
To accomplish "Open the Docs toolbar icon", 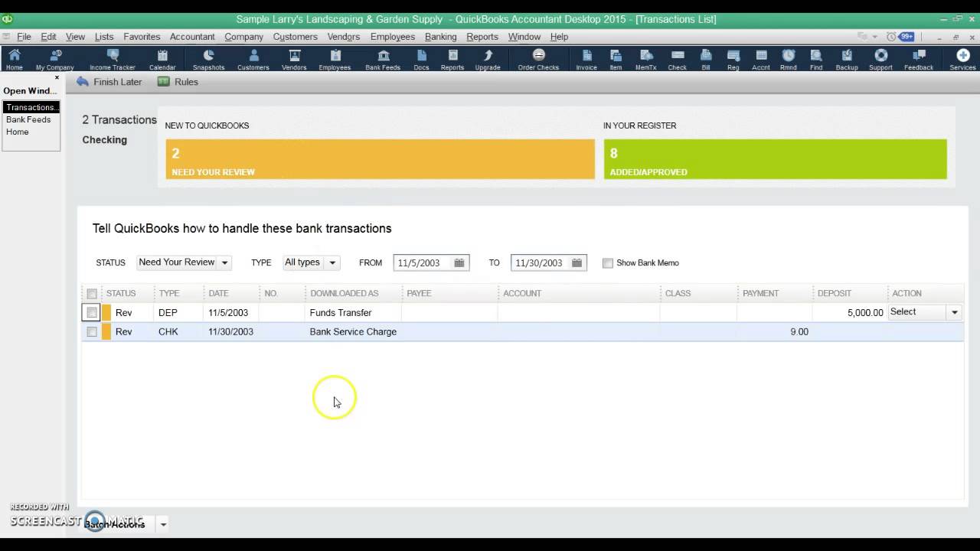I will pyautogui.click(x=421, y=60).
